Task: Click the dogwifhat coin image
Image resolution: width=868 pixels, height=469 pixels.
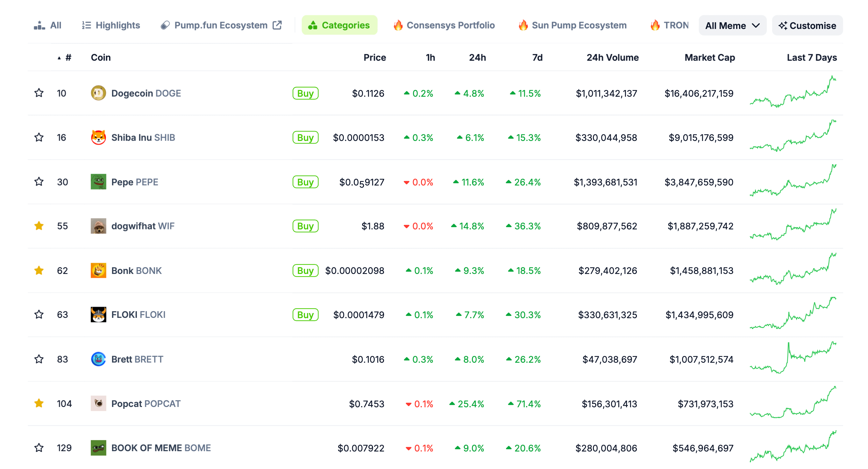Action: (98, 226)
